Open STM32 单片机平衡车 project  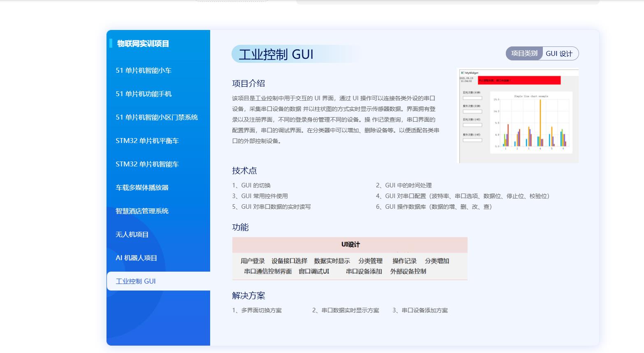click(x=147, y=141)
